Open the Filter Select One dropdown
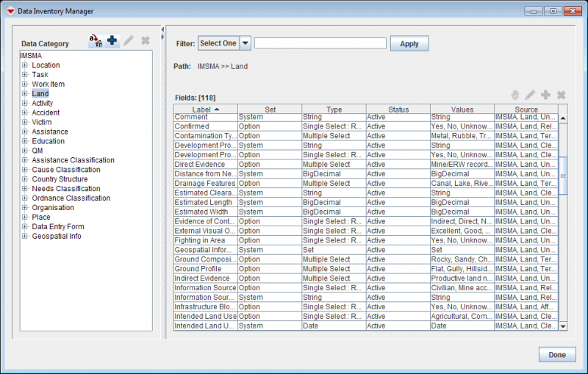 pyautogui.click(x=245, y=43)
